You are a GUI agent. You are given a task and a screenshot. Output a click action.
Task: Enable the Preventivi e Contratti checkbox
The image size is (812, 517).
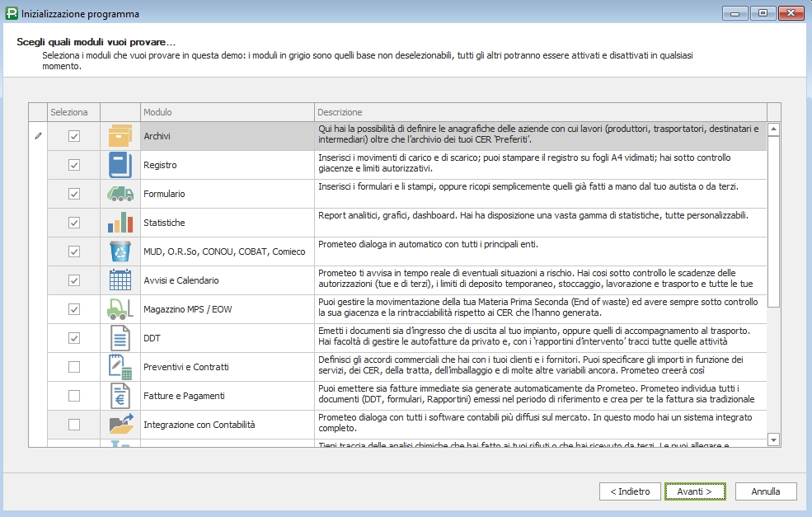click(74, 367)
